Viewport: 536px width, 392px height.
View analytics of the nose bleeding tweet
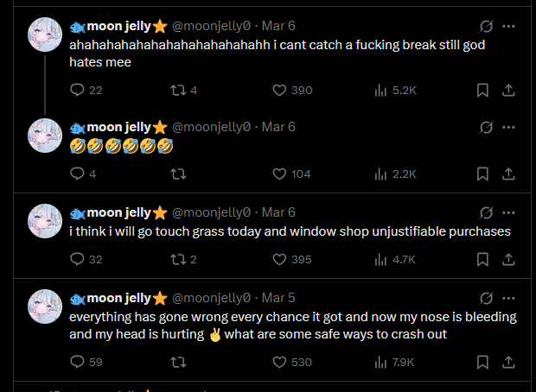tap(380, 362)
